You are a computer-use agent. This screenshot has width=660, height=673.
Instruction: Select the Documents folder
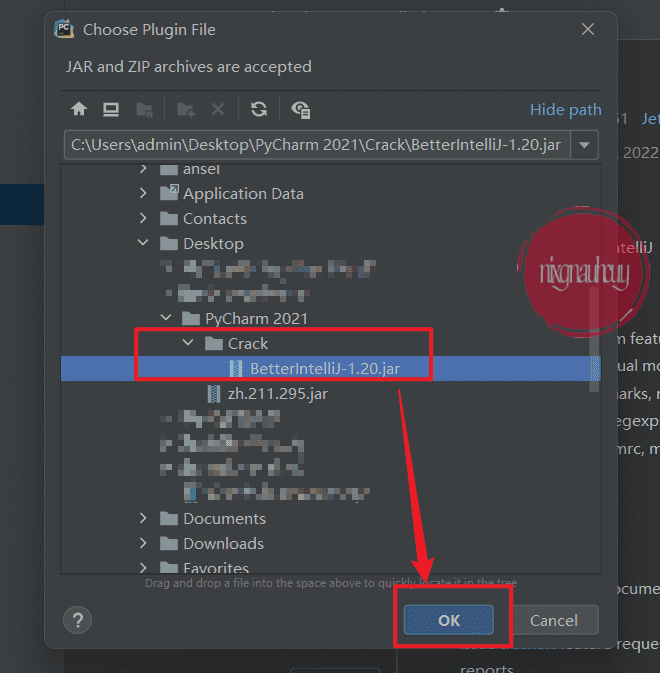click(x=224, y=518)
